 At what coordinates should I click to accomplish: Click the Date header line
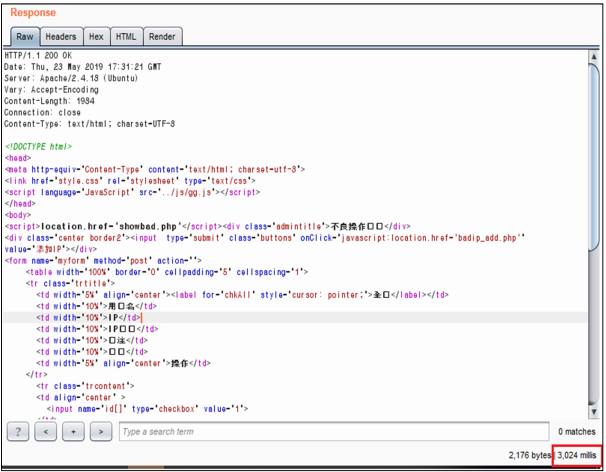tap(82, 67)
